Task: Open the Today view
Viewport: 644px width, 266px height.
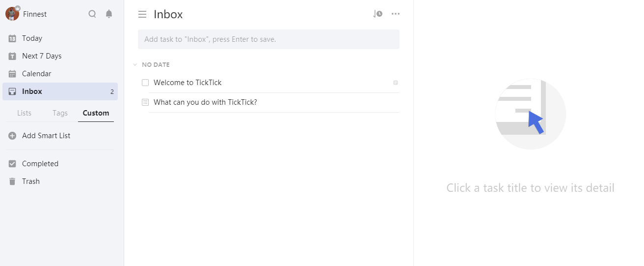Action: 32,38
